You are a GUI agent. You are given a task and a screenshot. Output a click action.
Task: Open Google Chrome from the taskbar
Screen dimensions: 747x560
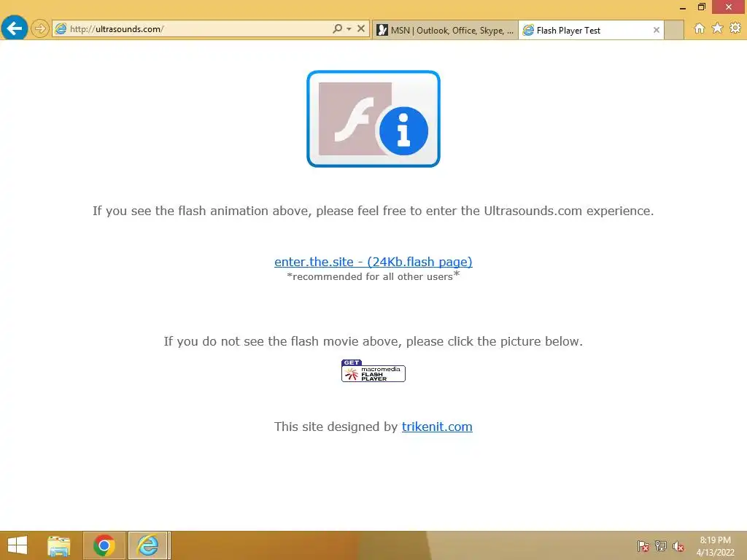coord(104,545)
